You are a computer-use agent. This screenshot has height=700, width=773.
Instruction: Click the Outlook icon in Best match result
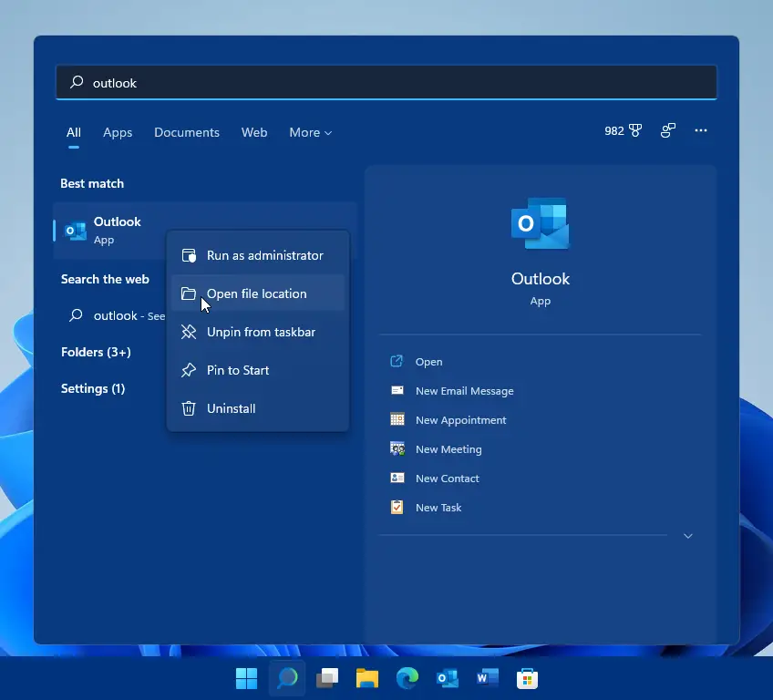click(x=76, y=231)
